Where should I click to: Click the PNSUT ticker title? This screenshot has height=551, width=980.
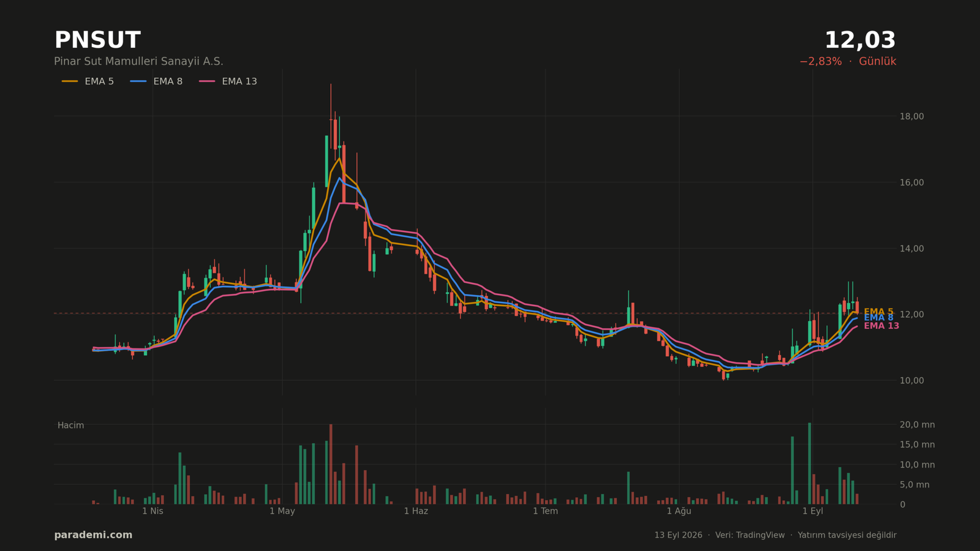coord(97,40)
